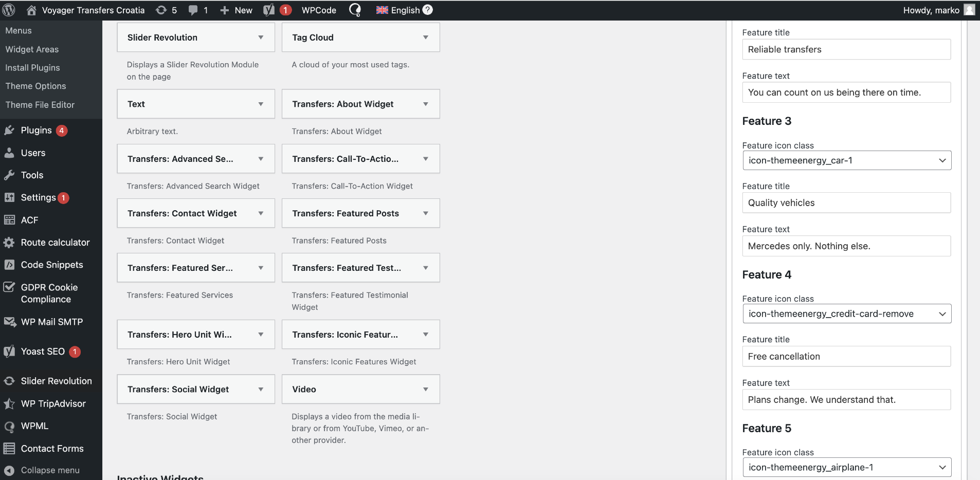
Task: Click the Plugins sidebar icon
Action: (x=9, y=130)
